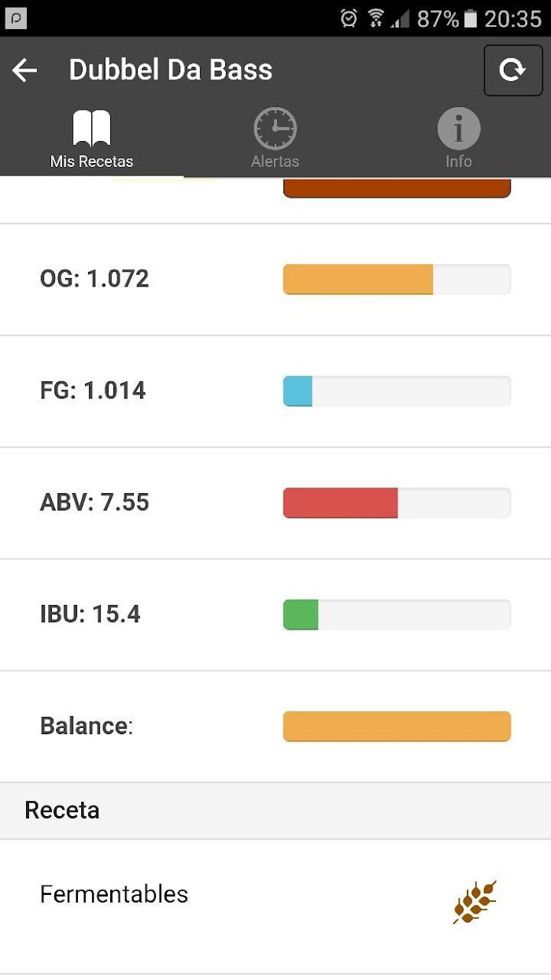Tap the Fermentables grain icon
551x980 pixels.
475,901
